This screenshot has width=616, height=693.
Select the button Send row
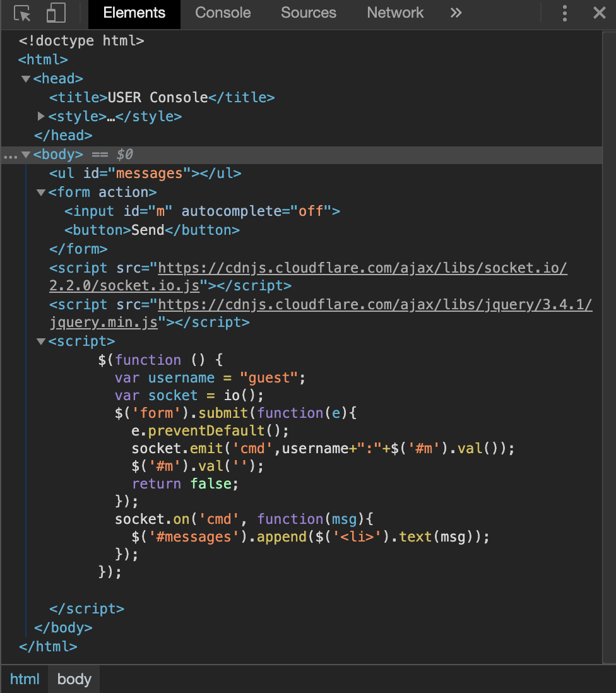coord(152,230)
